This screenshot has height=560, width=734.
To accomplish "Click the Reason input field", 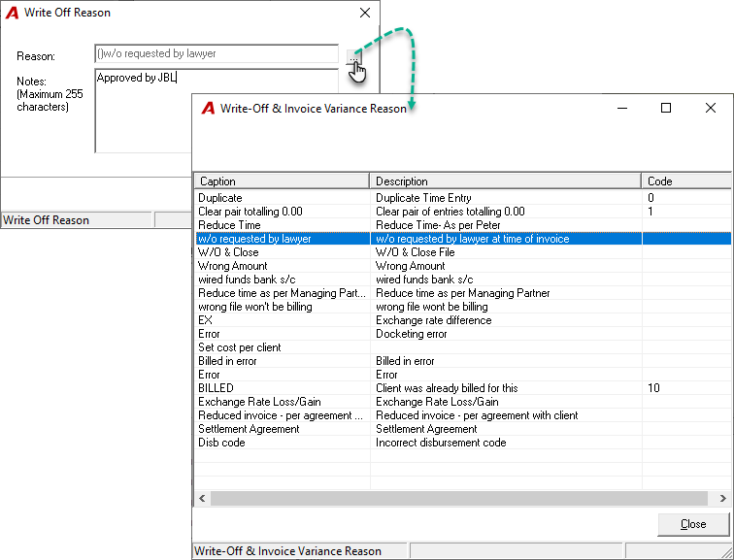I will click(217, 53).
